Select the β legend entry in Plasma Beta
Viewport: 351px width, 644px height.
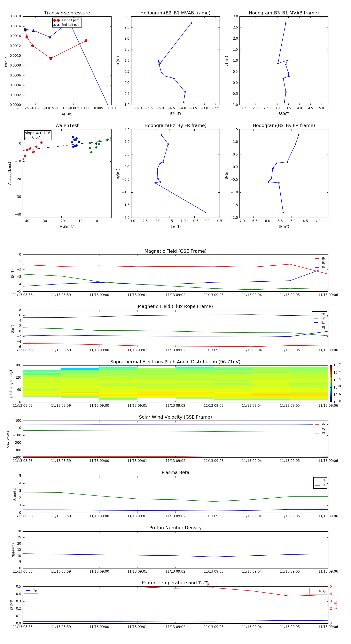pos(320,486)
